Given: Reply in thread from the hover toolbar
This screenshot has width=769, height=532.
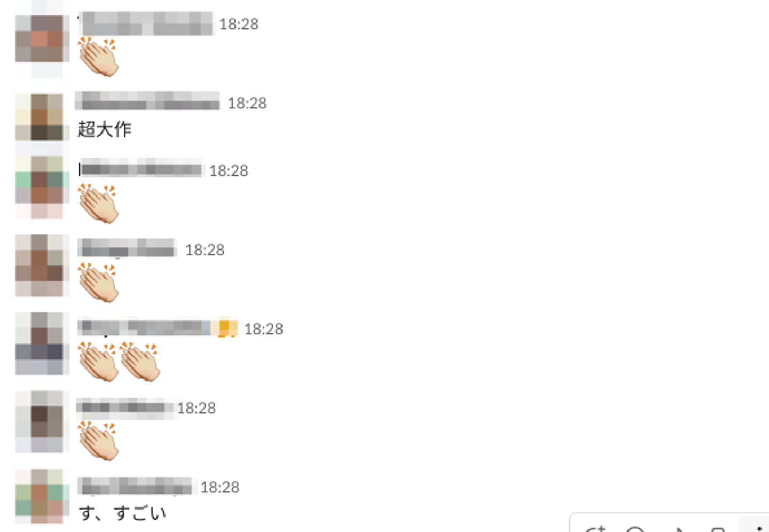Looking at the screenshot, I should click(x=635, y=529).
